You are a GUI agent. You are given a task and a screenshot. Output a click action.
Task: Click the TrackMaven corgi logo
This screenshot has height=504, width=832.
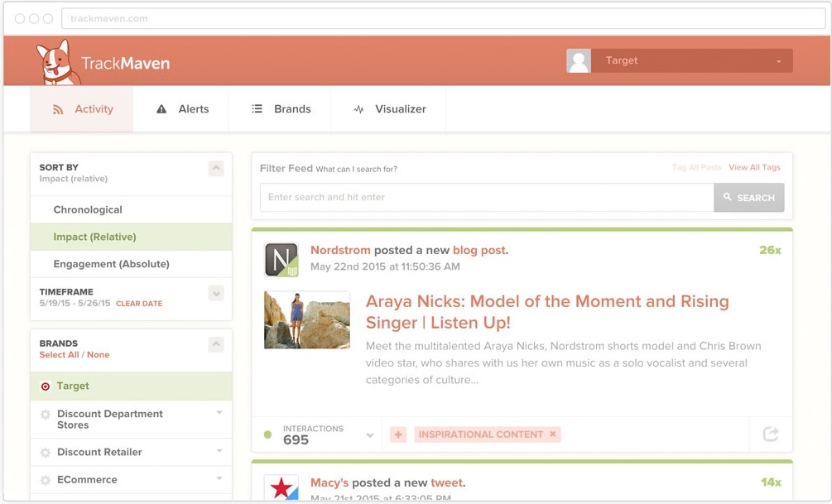(x=57, y=62)
